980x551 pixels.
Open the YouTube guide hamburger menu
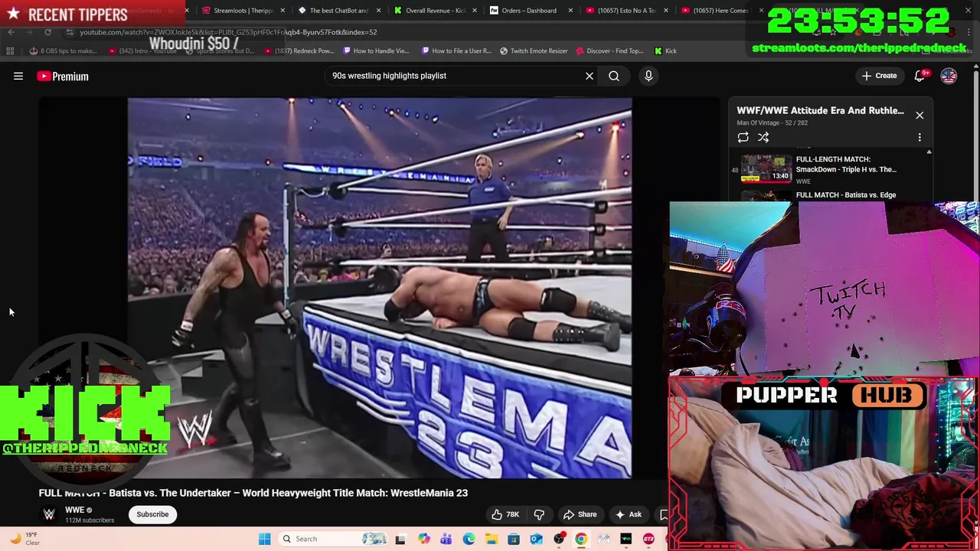click(18, 76)
